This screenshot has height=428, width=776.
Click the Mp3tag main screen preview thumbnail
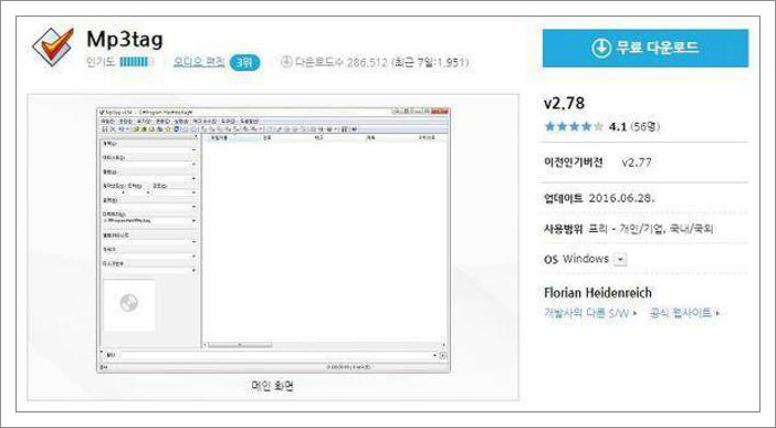point(273,240)
